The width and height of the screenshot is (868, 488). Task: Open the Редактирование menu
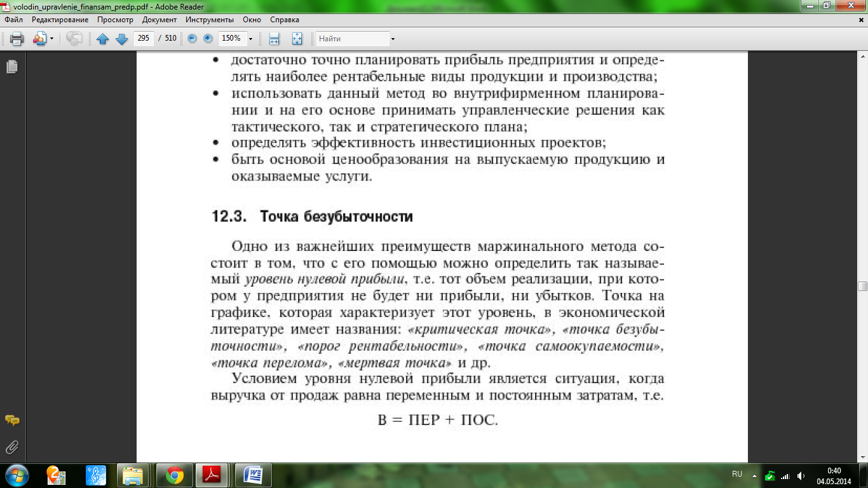coord(60,20)
